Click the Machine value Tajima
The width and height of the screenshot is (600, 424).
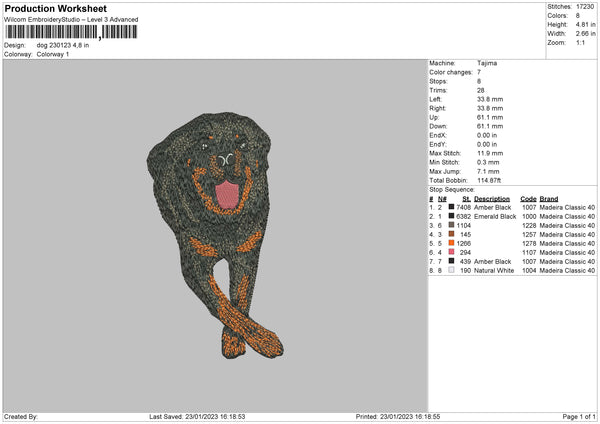coord(487,63)
